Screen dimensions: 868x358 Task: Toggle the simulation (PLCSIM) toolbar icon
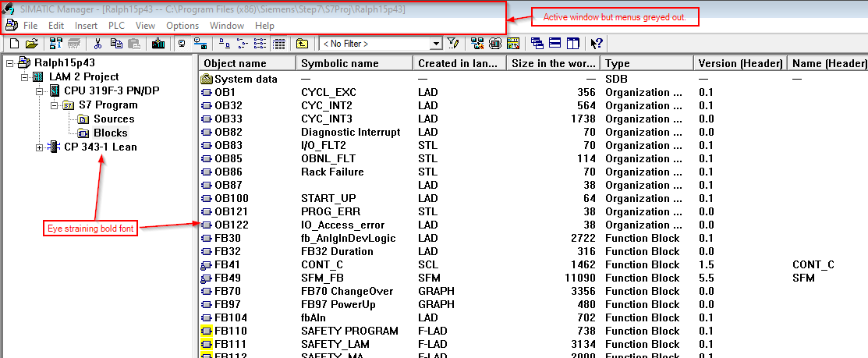tap(495, 44)
